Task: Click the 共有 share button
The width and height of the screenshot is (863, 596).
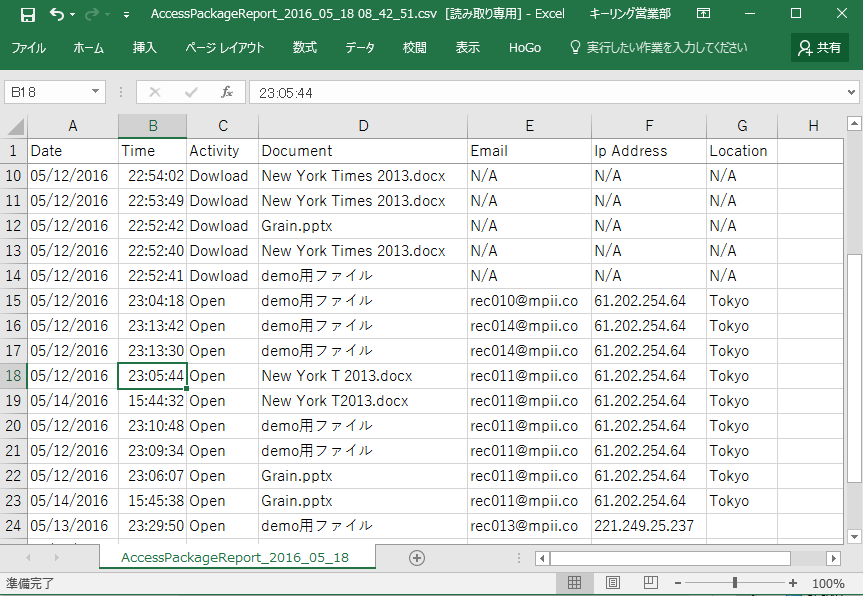Action: [x=819, y=47]
